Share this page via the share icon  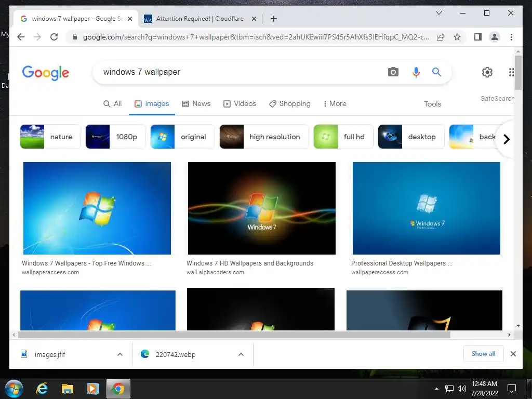click(x=441, y=37)
